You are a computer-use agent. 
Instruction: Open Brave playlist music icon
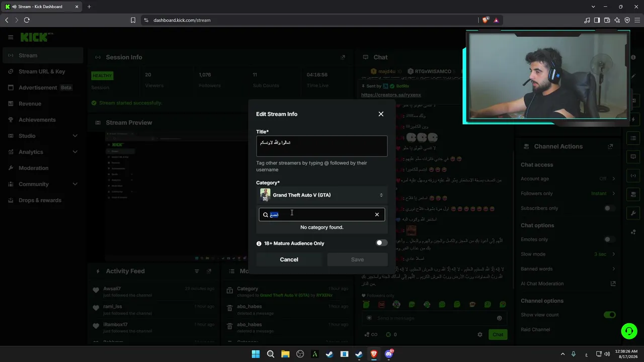tap(587, 20)
